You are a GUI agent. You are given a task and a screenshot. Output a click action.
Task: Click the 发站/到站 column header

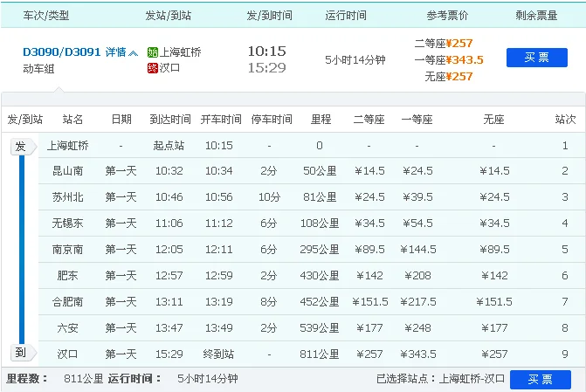pos(169,16)
